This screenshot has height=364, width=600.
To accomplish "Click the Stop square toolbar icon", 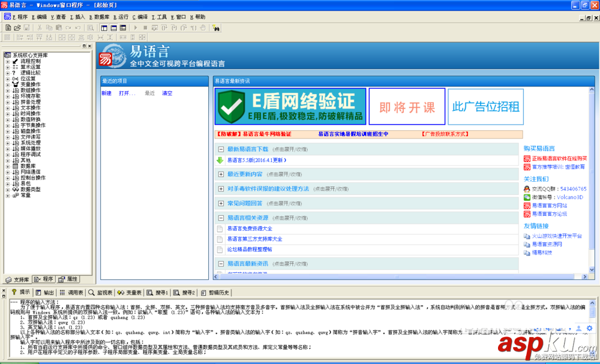I will tap(145, 28).
